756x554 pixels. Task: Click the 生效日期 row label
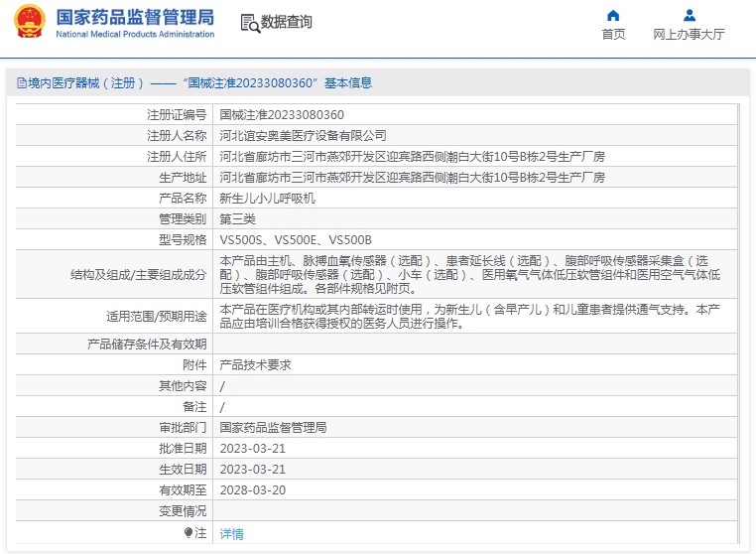(x=183, y=469)
